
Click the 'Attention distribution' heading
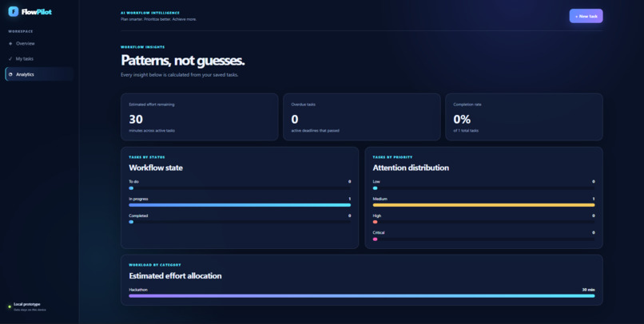411,168
